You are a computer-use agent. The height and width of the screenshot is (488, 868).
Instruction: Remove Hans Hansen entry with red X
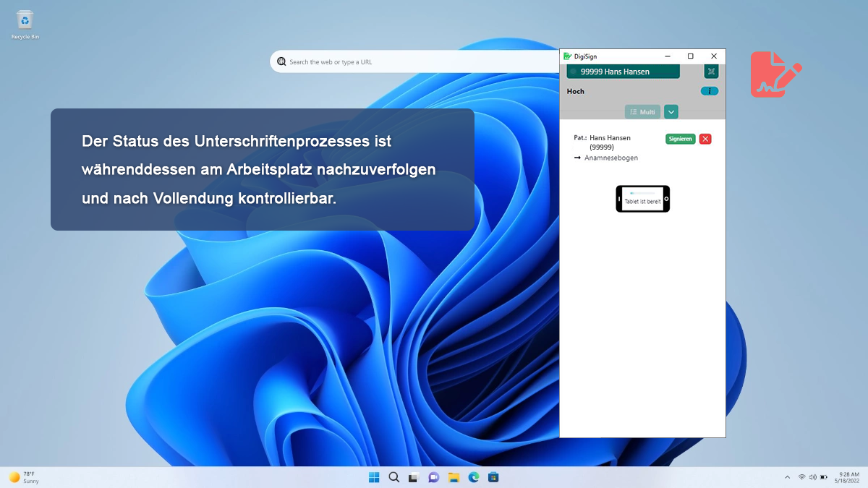coord(705,139)
